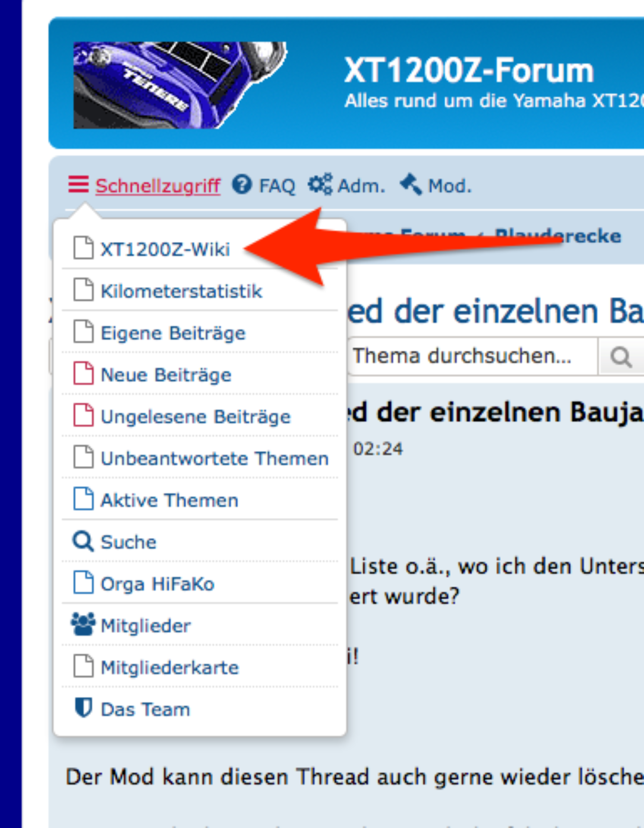The width and height of the screenshot is (644, 828).
Task: Click the red page icon for Neue Beiträge
Action: [83, 374]
